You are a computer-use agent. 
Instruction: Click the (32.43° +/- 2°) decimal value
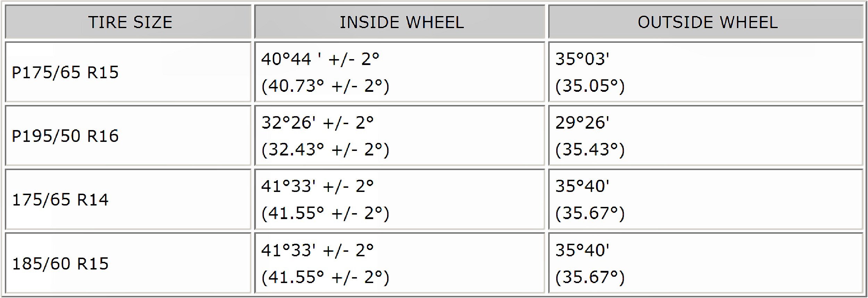point(325,150)
